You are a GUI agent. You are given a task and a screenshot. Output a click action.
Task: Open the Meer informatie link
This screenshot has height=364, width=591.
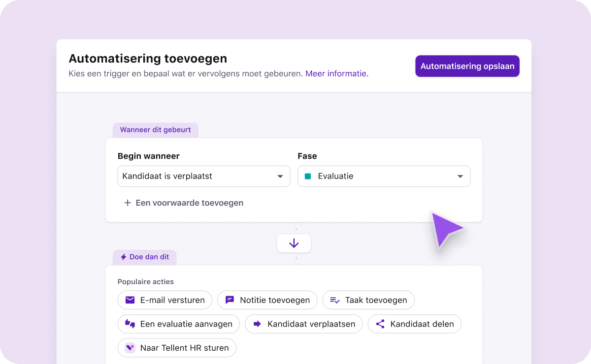point(336,73)
